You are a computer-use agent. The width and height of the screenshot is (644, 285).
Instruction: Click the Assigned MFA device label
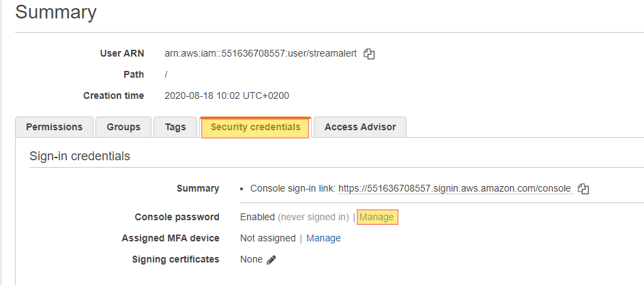171,238
